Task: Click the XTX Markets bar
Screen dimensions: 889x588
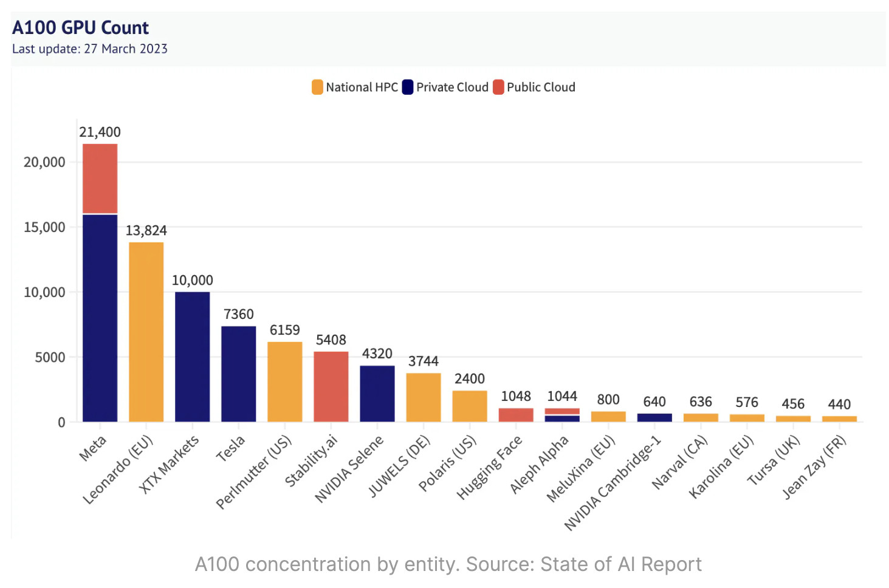Action: point(193,357)
